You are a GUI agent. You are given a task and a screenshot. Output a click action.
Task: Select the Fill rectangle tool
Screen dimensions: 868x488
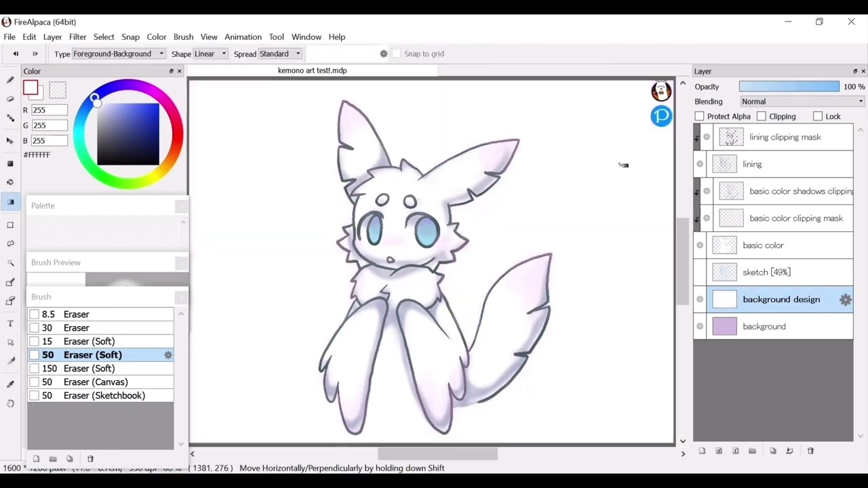tap(10, 163)
